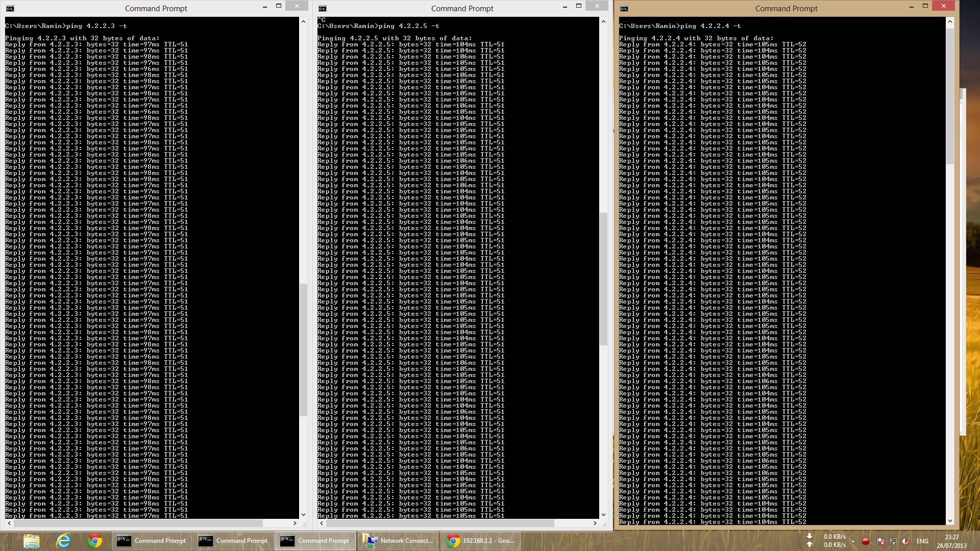Click scroll-down arrow in ping 4.2.2.5 window
This screenshot has width=980, height=551.
(x=603, y=515)
